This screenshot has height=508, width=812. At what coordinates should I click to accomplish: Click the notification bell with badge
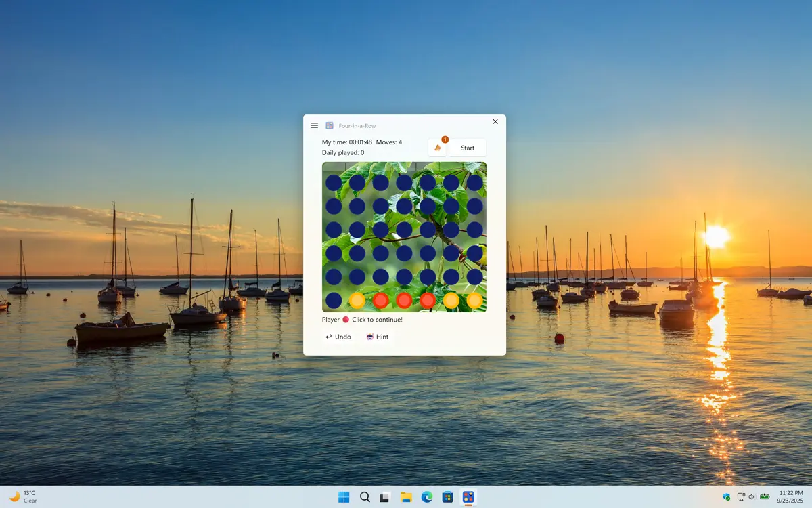[437, 148]
